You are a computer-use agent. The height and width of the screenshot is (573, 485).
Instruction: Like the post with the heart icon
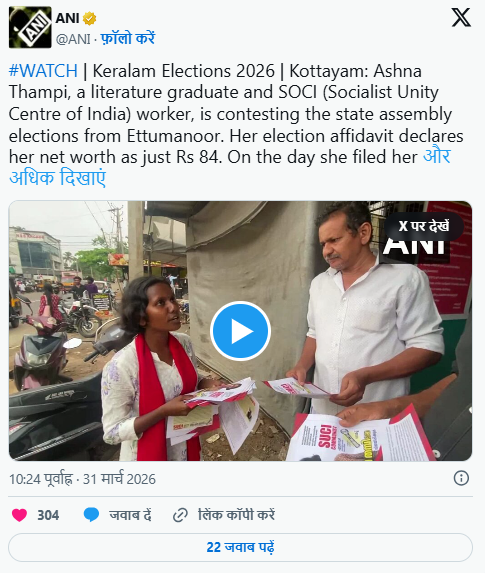pyautogui.click(x=19, y=515)
